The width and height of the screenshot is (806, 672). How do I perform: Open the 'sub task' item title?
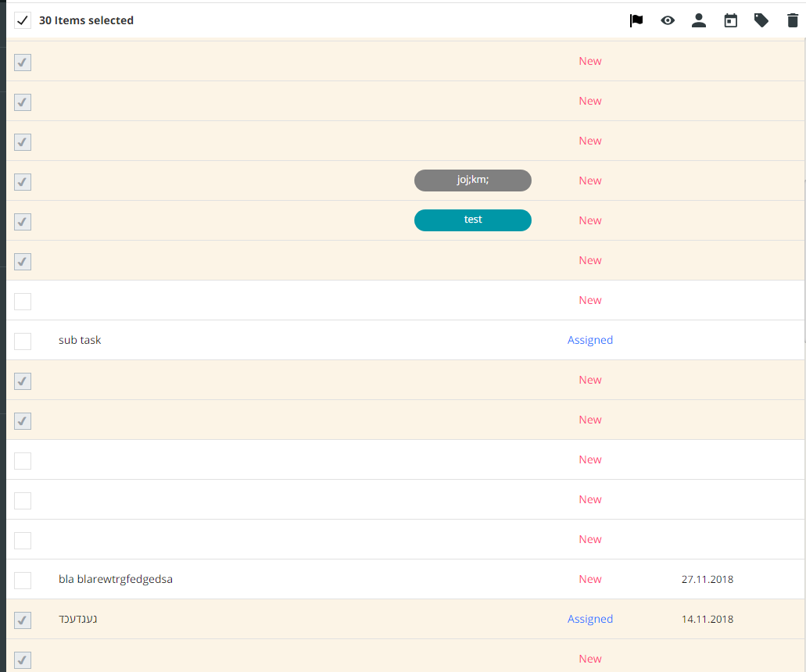[x=80, y=340]
